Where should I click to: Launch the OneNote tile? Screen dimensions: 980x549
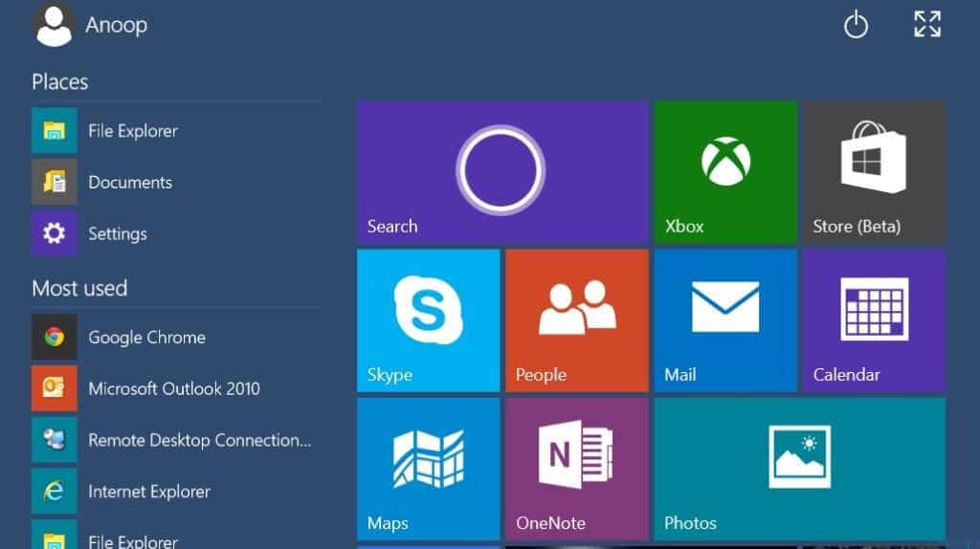click(x=577, y=469)
